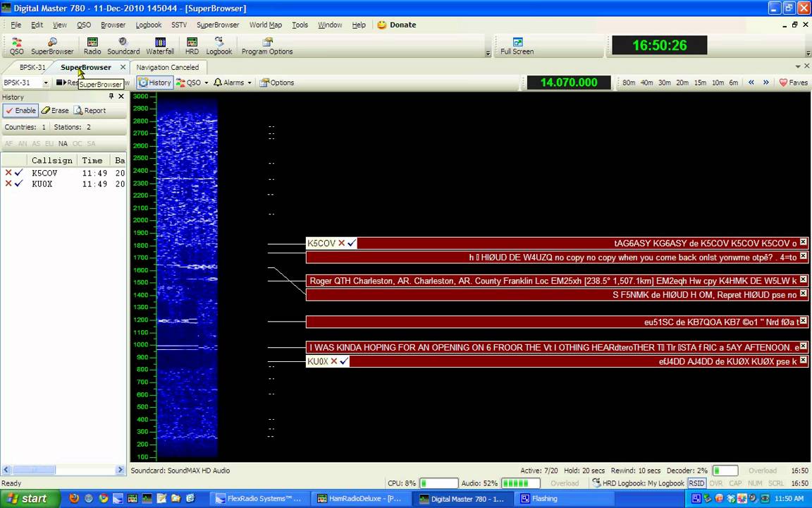Launch SuperBrowser from the main toolbar

(x=52, y=46)
